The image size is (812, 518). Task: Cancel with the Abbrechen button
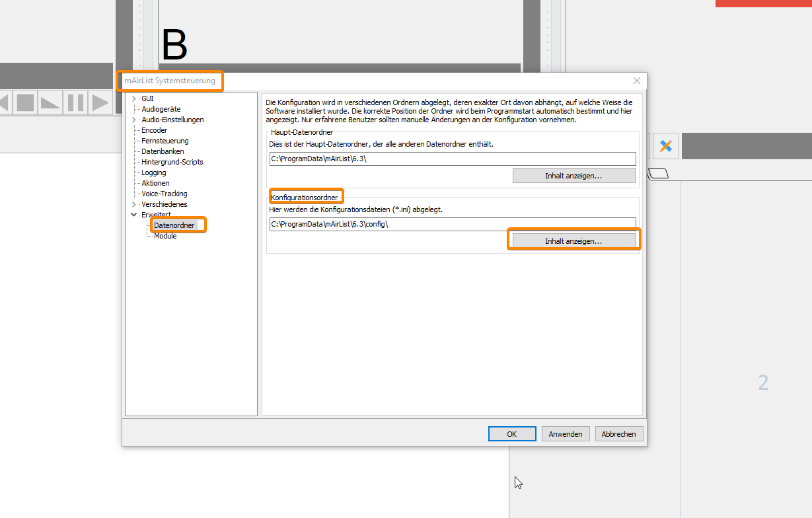click(x=619, y=434)
